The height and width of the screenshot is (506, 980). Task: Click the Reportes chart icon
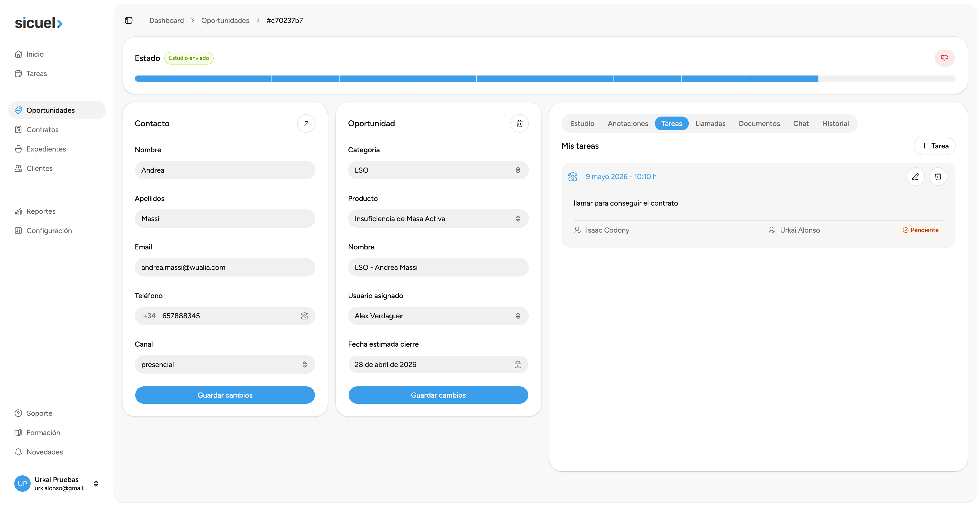coord(18,211)
